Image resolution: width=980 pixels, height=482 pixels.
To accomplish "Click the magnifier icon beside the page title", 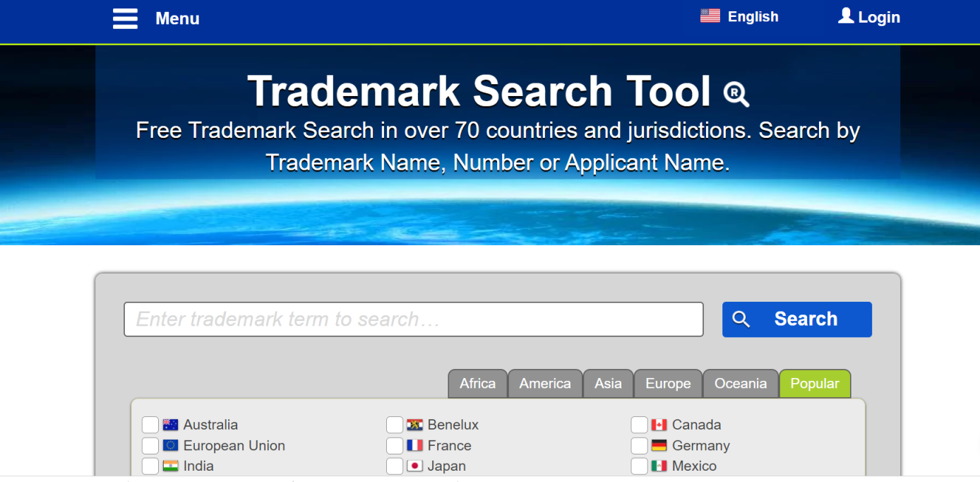I will pyautogui.click(x=736, y=93).
